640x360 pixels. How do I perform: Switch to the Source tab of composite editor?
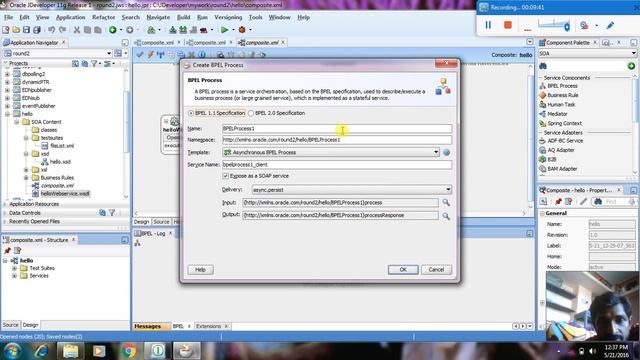(x=161, y=222)
